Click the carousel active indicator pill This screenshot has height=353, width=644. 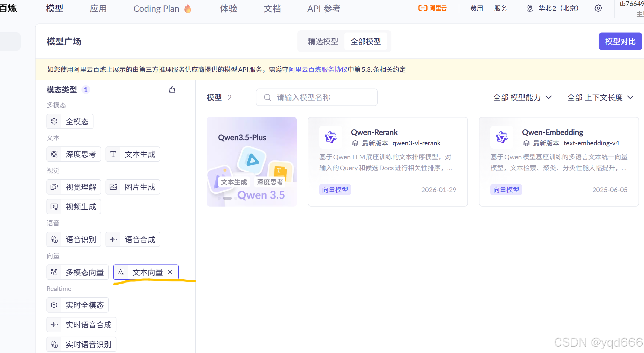[x=227, y=198]
